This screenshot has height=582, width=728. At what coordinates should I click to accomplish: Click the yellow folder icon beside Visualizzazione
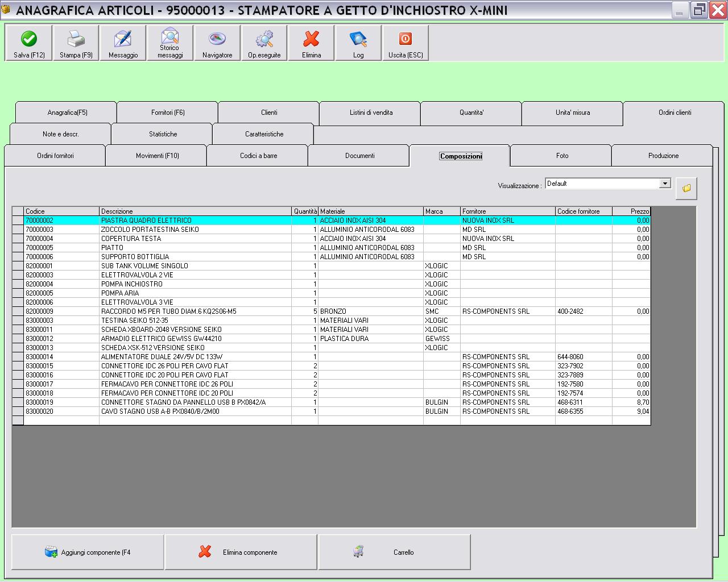(686, 188)
